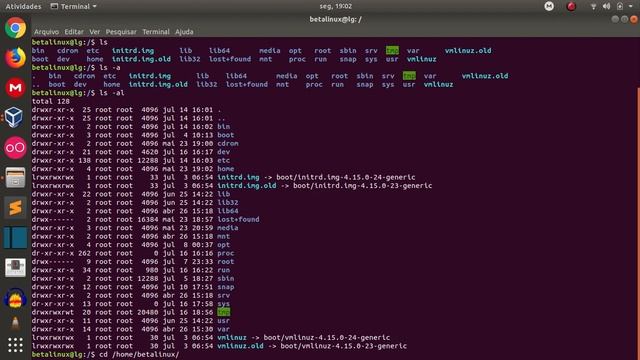This screenshot has height=360, width=640.
Task: Open the white thumbnail app in dock
Action: point(16,268)
